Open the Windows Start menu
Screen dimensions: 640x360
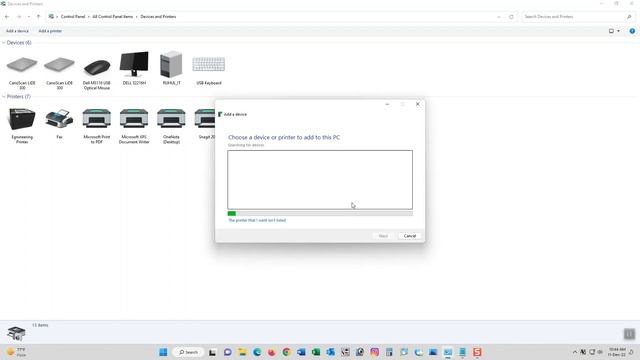pos(163,352)
